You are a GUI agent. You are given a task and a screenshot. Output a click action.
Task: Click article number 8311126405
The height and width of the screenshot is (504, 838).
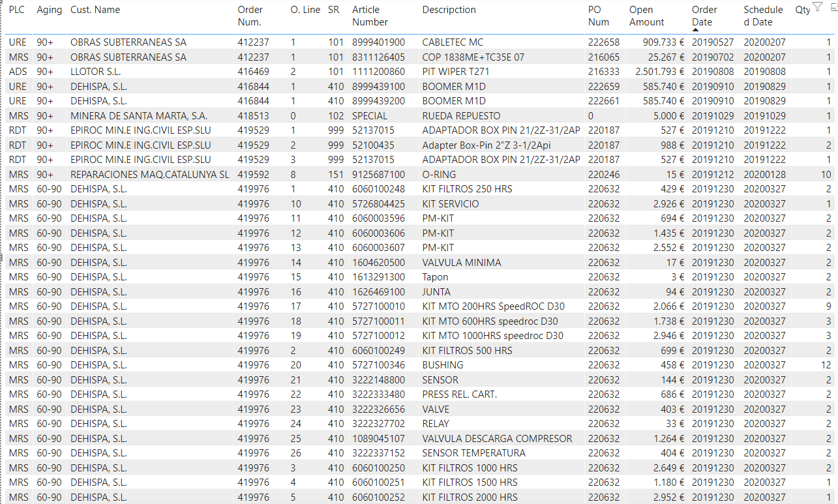point(378,57)
